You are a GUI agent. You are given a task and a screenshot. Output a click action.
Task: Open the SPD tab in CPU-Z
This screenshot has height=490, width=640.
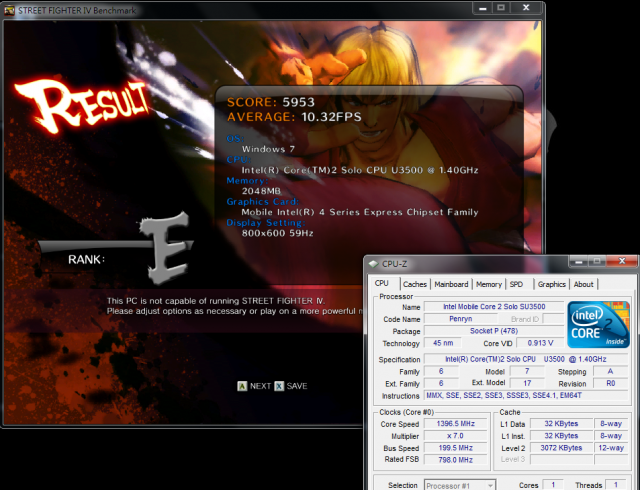point(516,284)
